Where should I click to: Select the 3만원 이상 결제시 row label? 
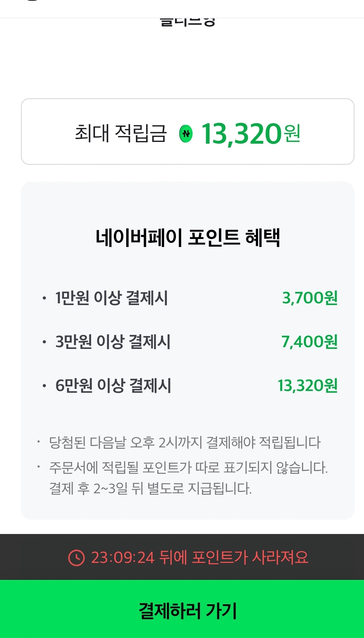tap(113, 342)
